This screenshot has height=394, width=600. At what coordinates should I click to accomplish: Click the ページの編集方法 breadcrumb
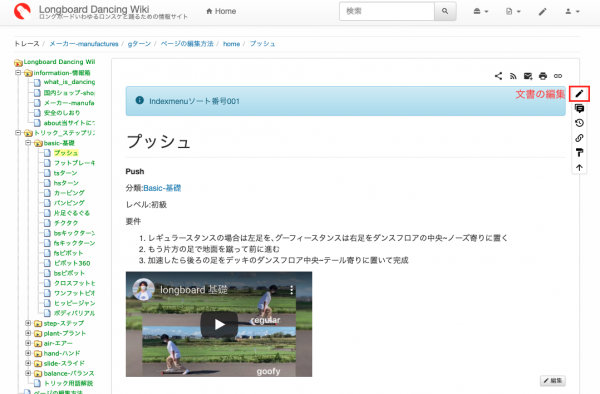187,44
